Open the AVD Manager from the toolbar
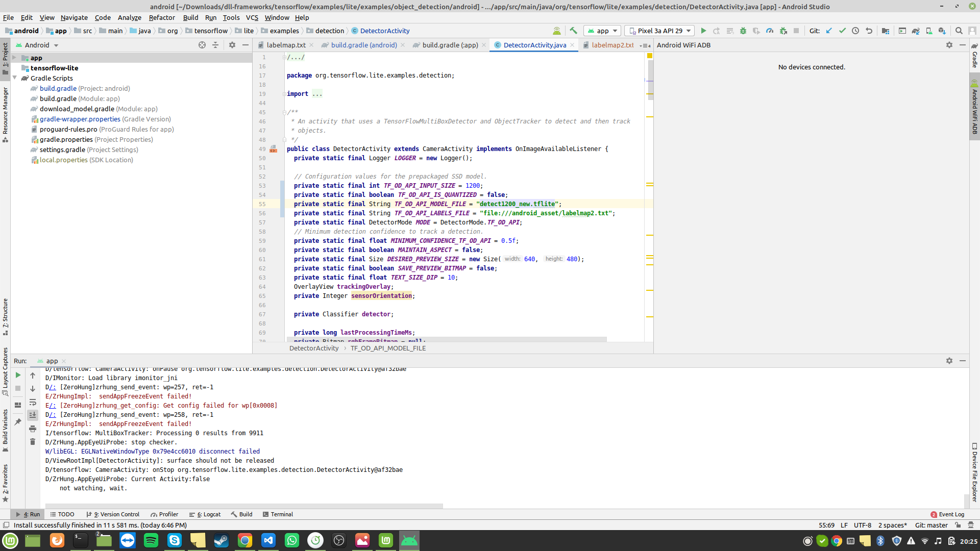The width and height of the screenshot is (980, 551). click(929, 31)
